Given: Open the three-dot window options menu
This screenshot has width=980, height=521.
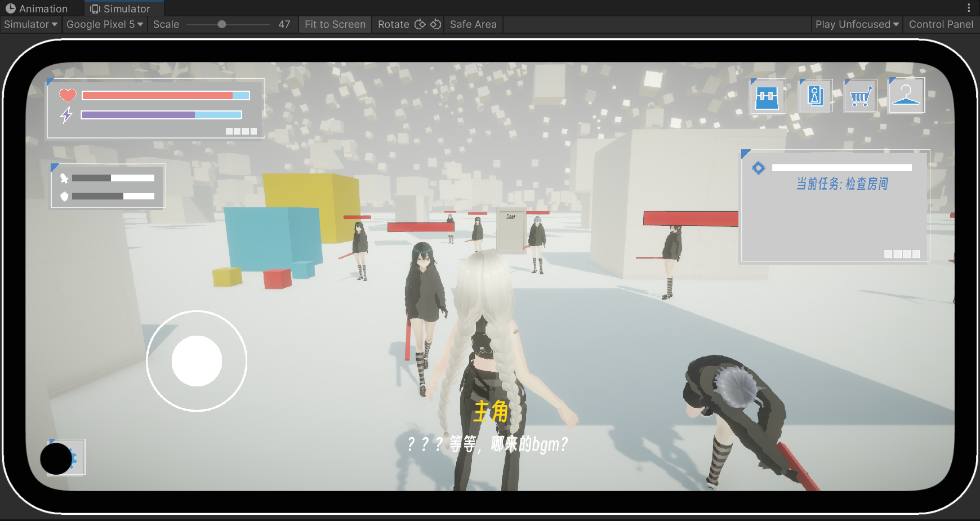Looking at the screenshot, I should coord(969,8).
